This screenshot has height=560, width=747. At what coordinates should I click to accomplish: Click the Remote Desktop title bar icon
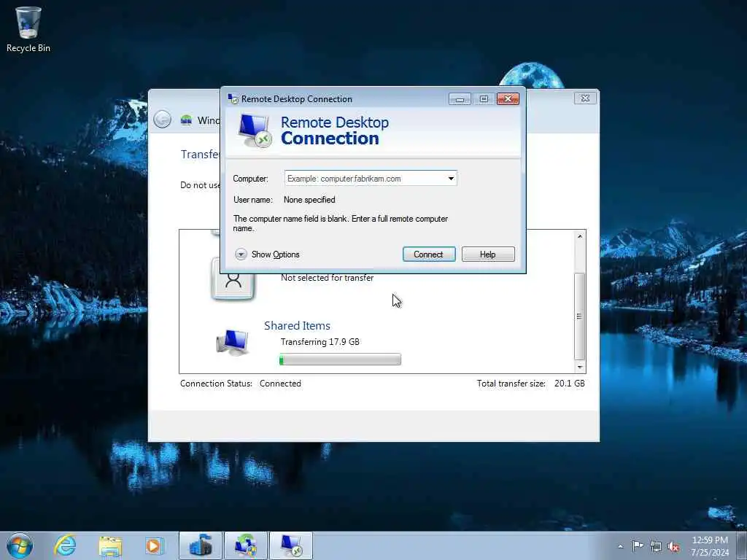[233, 98]
